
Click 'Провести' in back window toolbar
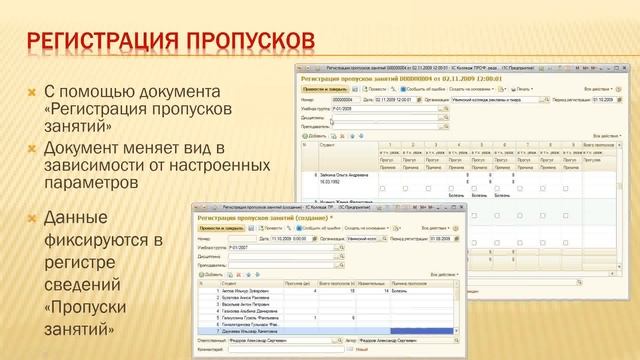click(374, 89)
